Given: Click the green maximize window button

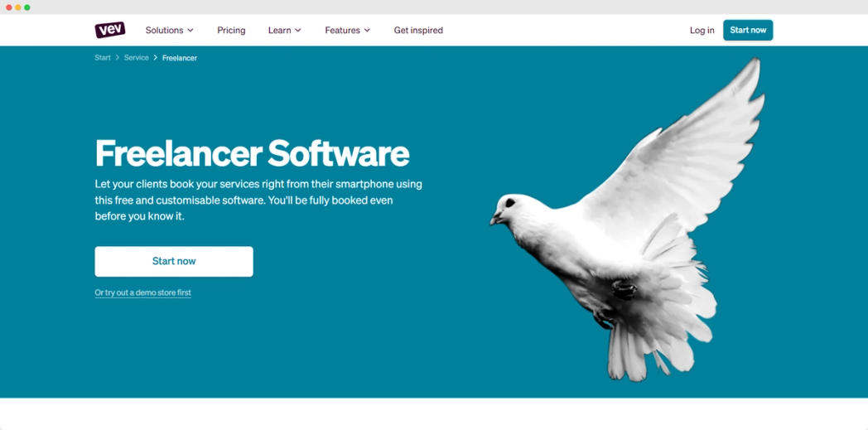Looking at the screenshot, I should click(27, 7).
